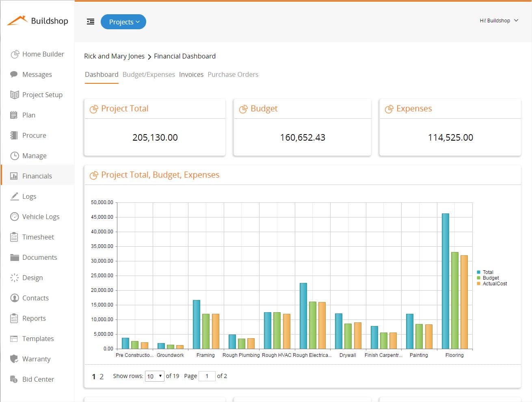Viewport: 532px width, 402px height.
Task: Open the Hi! Buildshop user menu
Action: 499,21
